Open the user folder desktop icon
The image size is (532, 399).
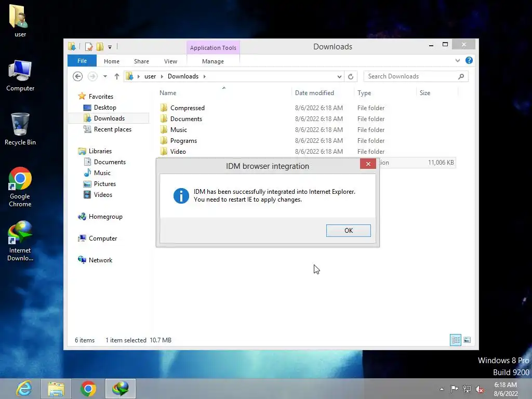[x=20, y=20]
